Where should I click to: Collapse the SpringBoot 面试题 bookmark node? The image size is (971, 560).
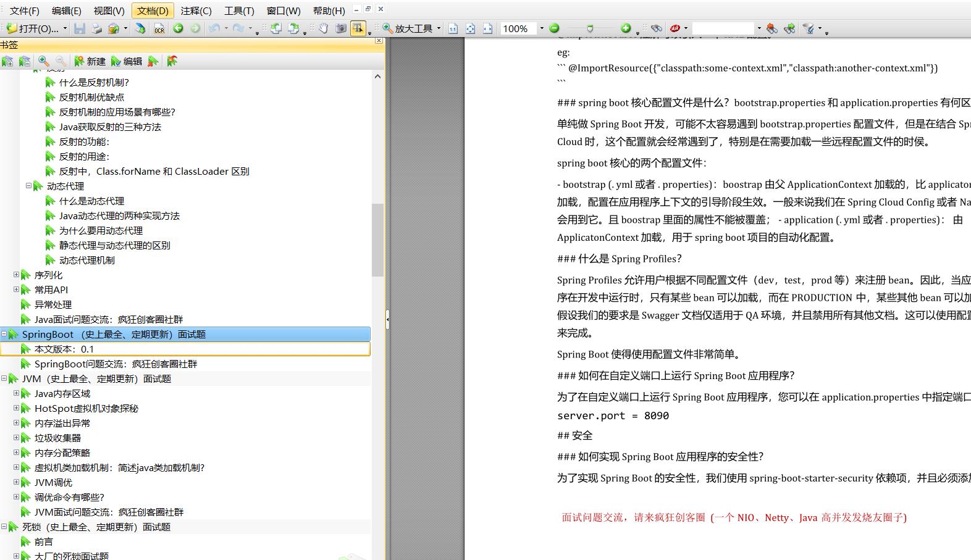(4, 334)
